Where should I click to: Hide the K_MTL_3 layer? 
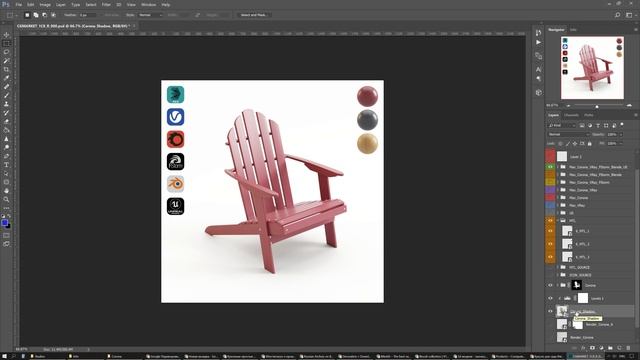click(550, 257)
